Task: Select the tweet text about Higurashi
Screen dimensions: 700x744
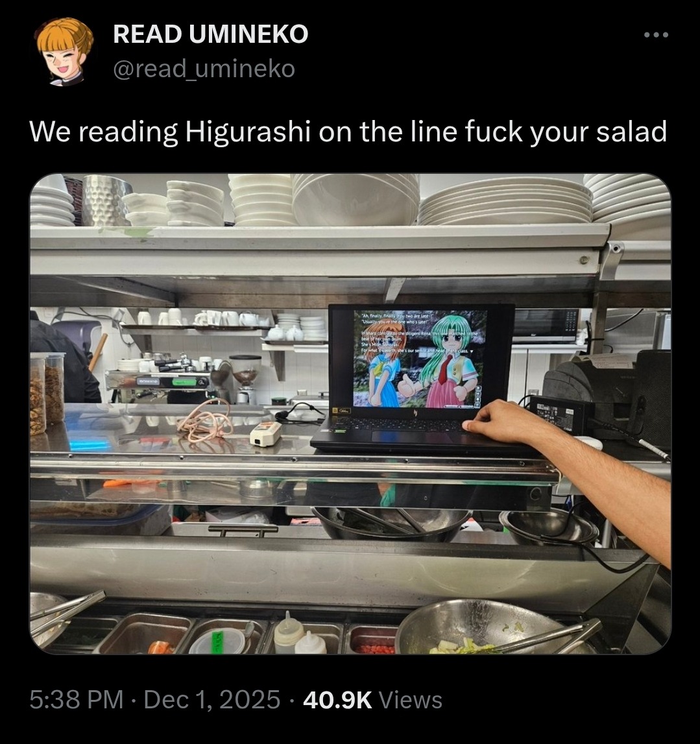Action: pos(348,132)
